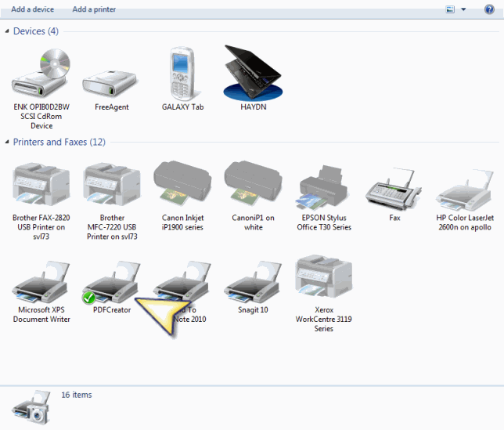This screenshot has height=430, width=504.
Task: Select the Fax machine icon
Action: coord(394,189)
